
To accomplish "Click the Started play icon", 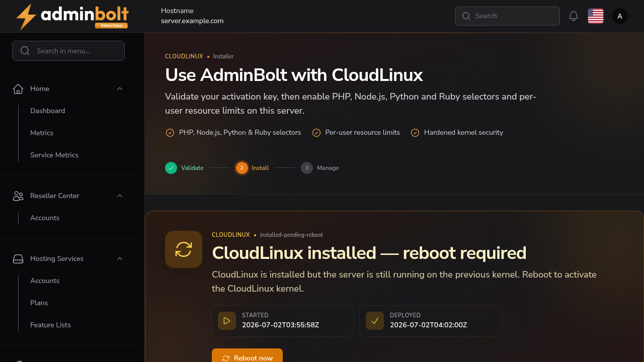I will click(x=227, y=321).
